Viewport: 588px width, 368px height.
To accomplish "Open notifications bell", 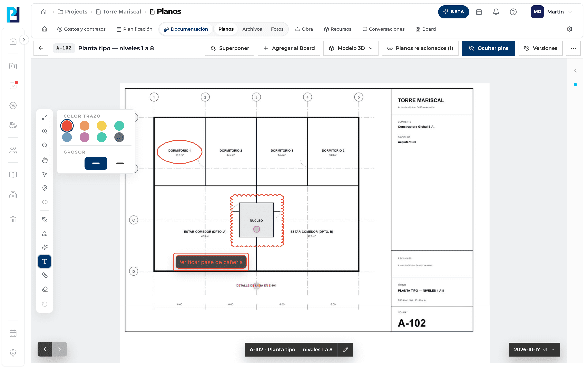I will pos(496,12).
